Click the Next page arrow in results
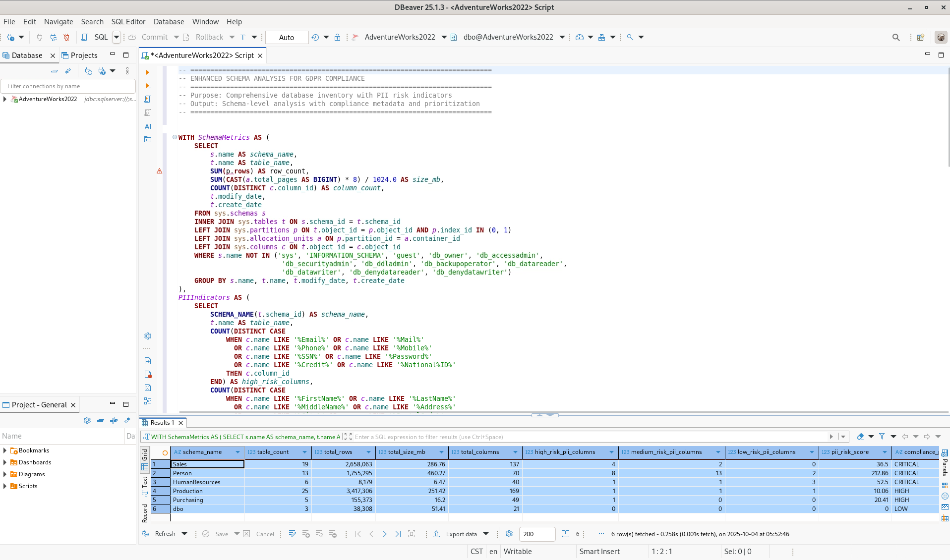The width and height of the screenshot is (950, 560). coord(385,534)
